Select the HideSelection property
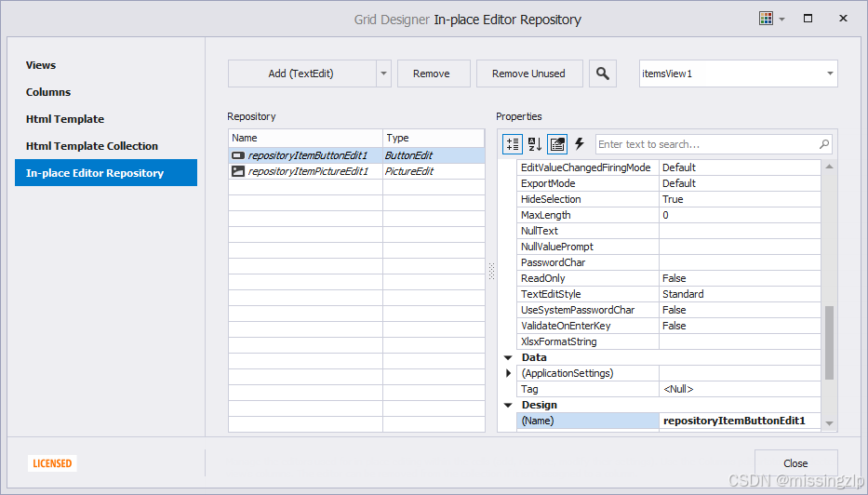The image size is (868, 495). click(x=588, y=199)
